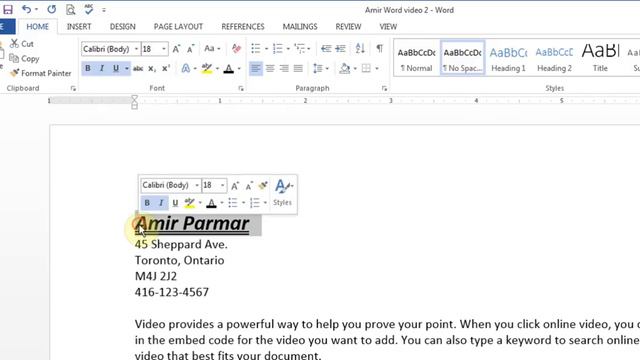
Task: Open the Paragraph dialog launcher
Action: [384, 88]
